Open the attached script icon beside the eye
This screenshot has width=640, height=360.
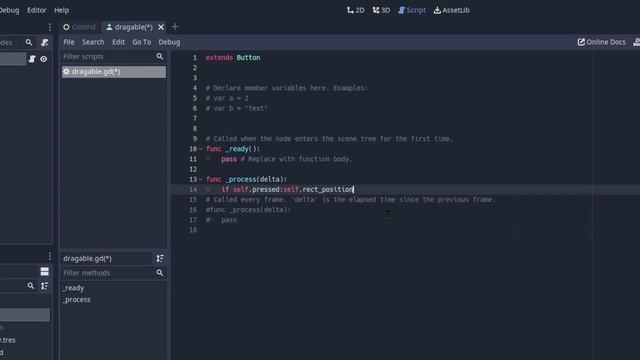click(32, 59)
